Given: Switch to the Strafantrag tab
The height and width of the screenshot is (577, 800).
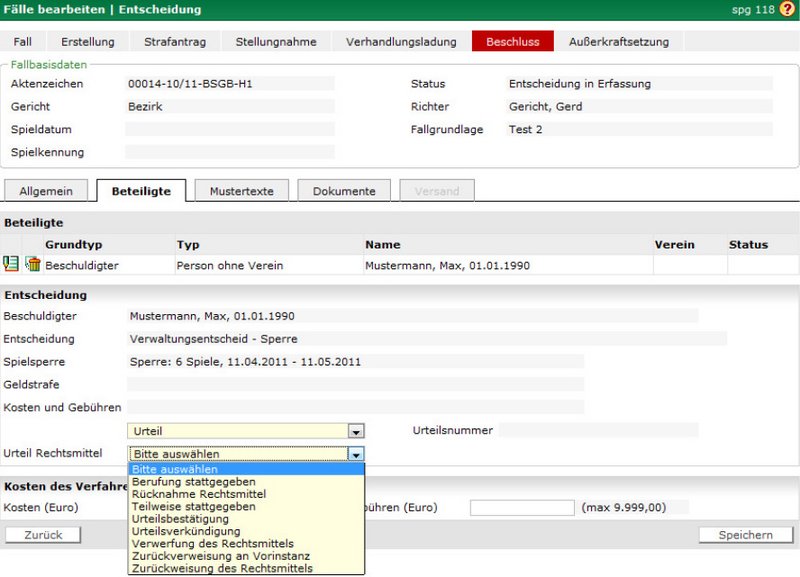Looking at the screenshot, I should click(x=175, y=42).
